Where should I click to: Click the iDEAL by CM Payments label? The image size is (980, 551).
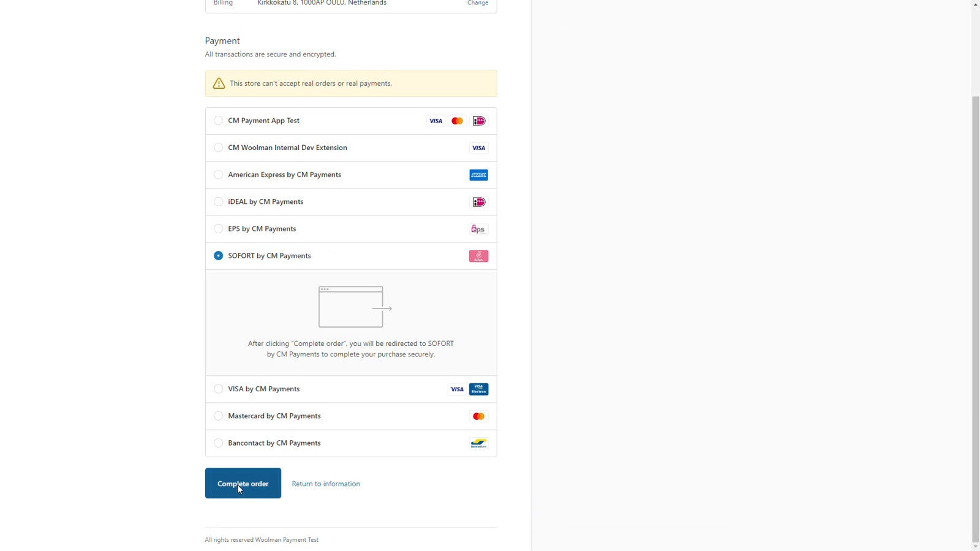(265, 201)
